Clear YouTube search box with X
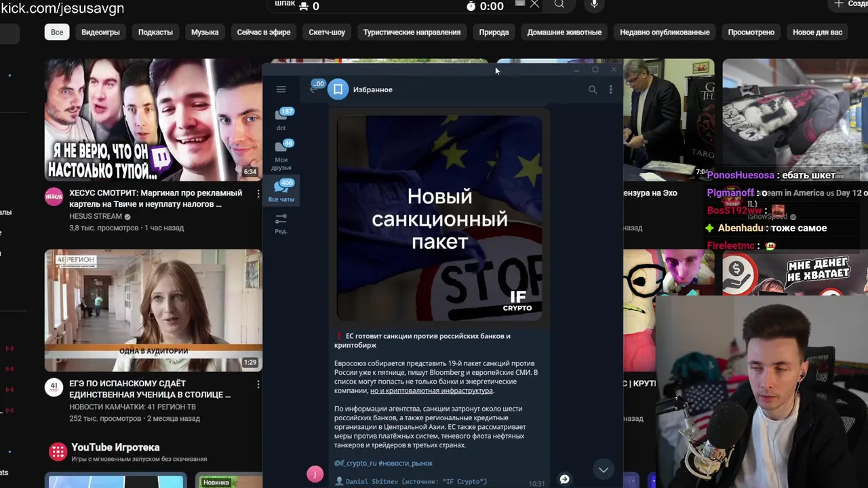Viewport: 868px width, 488px height. point(534,4)
